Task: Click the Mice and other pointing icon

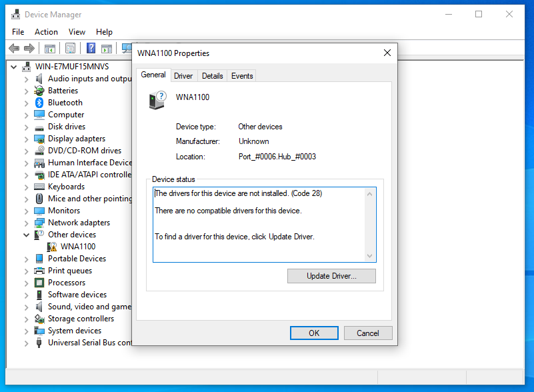Action: 39,199
